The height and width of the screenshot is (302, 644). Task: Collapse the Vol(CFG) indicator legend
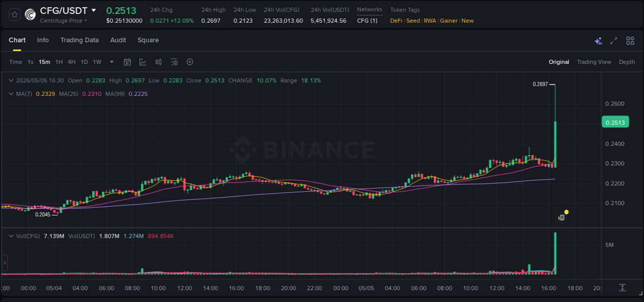click(11, 236)
